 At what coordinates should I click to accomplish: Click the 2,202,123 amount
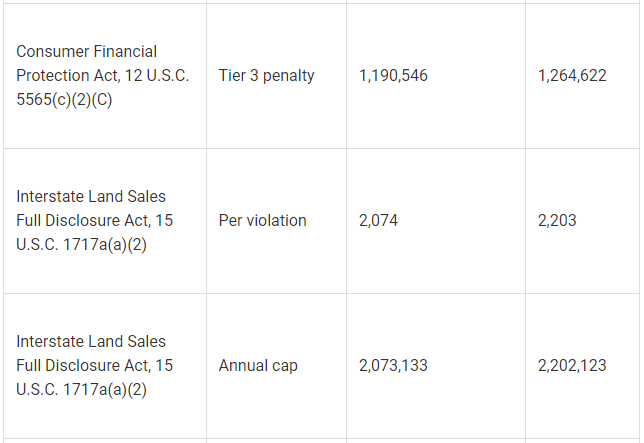click(572, 365)
